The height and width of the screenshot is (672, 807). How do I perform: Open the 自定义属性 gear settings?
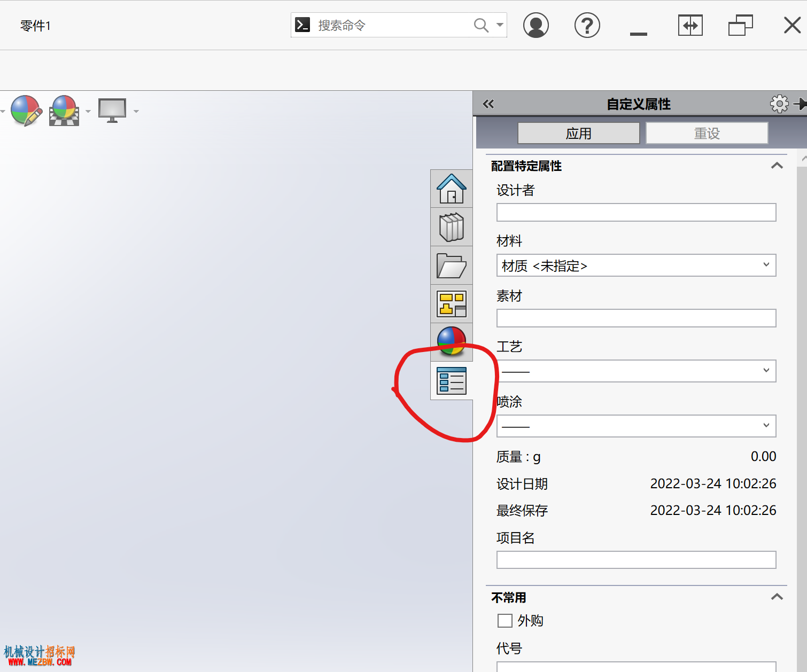pyautogui.click(x=779, y=104)
